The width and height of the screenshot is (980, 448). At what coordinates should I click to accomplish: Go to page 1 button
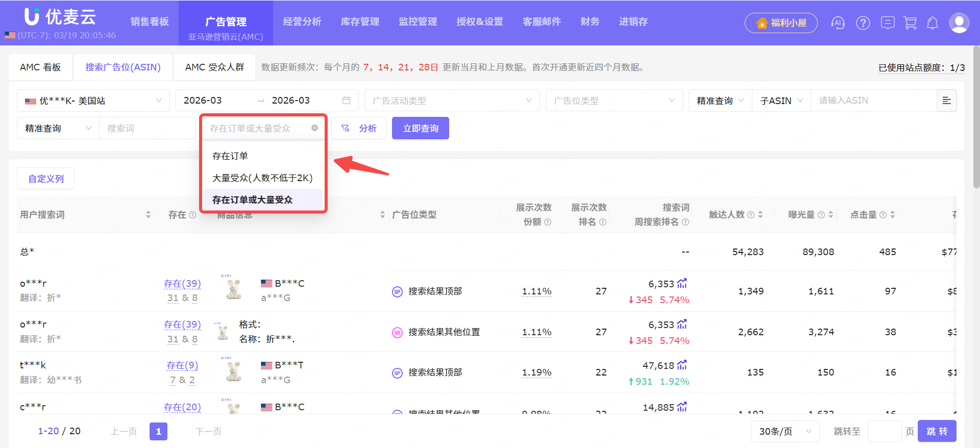pos(158,432)
